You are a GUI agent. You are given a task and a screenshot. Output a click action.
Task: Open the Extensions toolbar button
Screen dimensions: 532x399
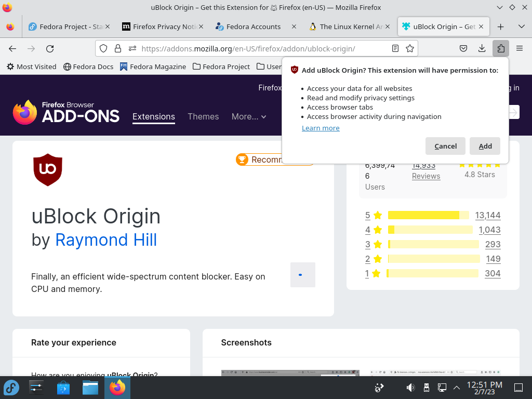501,48
